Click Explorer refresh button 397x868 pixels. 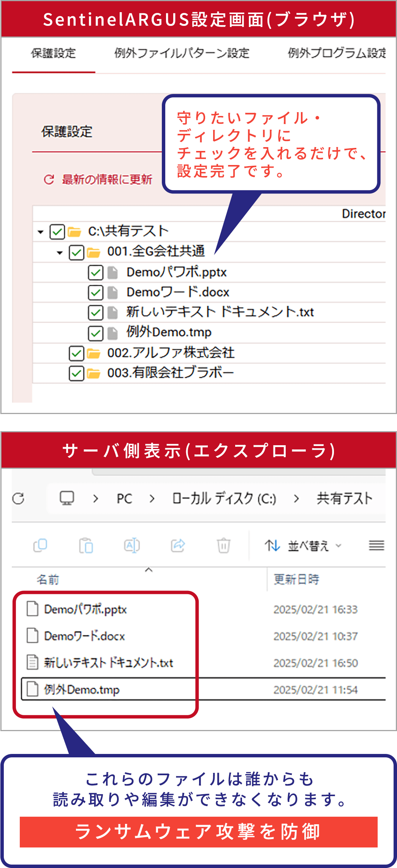click(x=18, y=498)
